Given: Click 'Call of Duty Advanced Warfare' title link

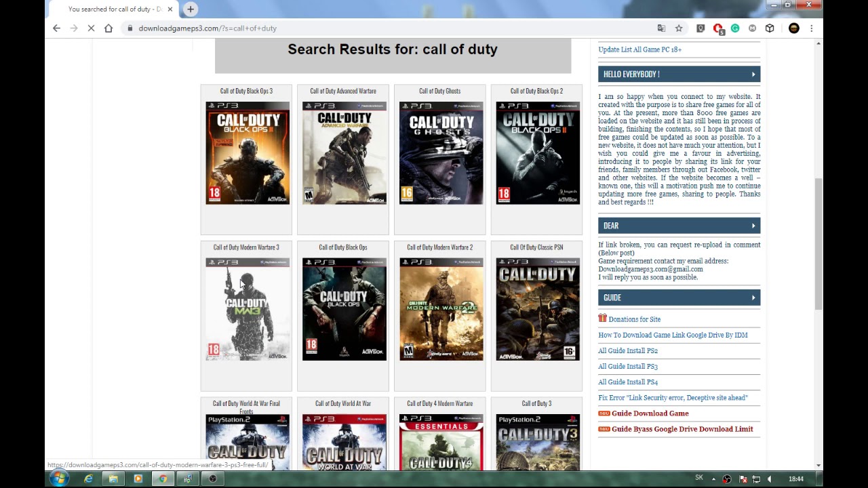Looking at the screenshot, I should point(343,91).
